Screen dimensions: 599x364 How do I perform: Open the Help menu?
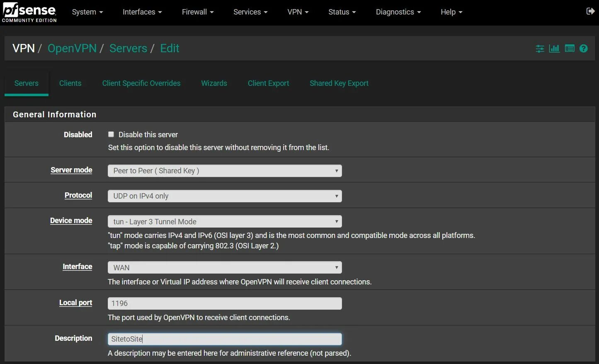(x=451, y=12)
